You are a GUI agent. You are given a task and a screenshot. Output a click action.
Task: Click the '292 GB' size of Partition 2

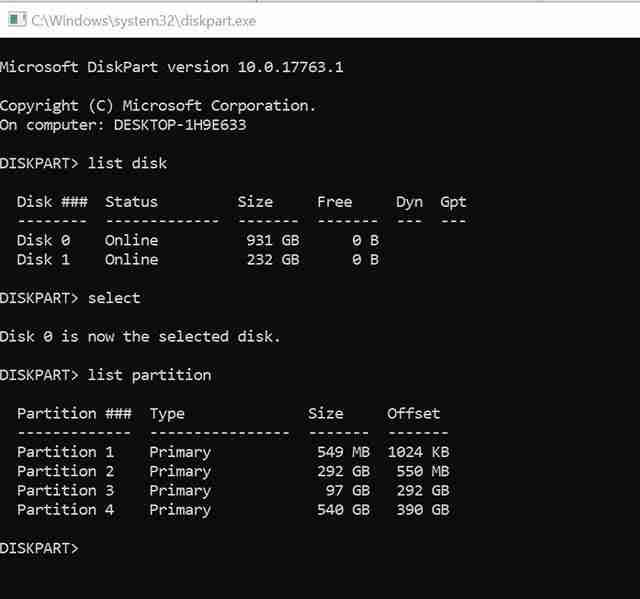(344, 471)
